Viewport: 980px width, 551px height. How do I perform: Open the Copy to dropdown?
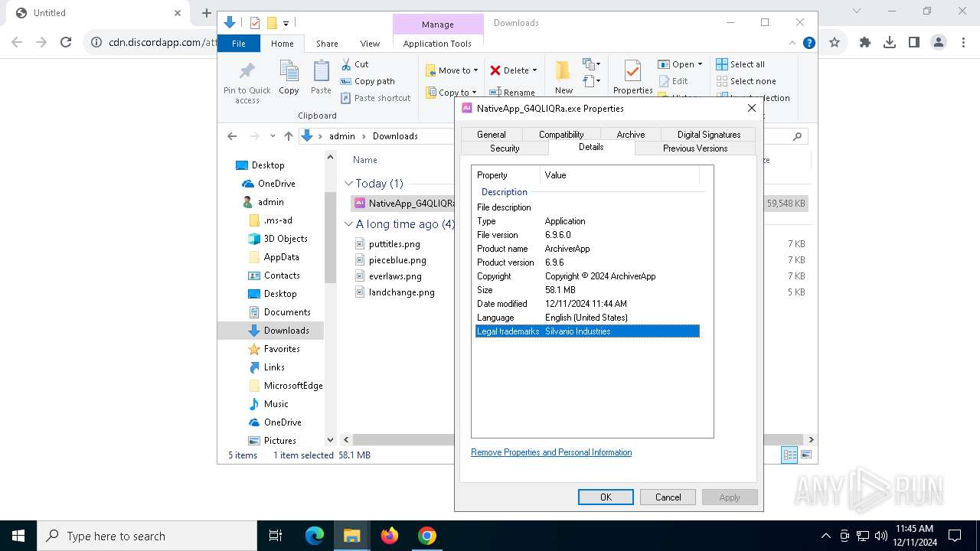[451, 93]
